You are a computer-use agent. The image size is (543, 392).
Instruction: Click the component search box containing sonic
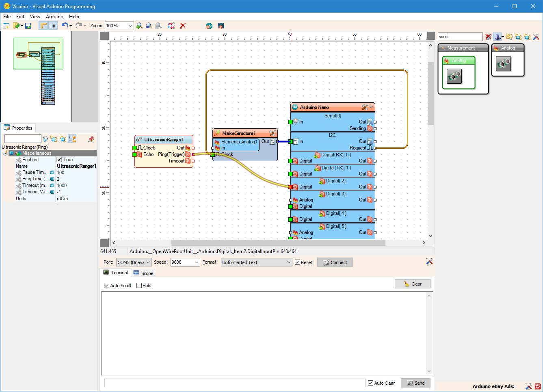coord(460,37)
